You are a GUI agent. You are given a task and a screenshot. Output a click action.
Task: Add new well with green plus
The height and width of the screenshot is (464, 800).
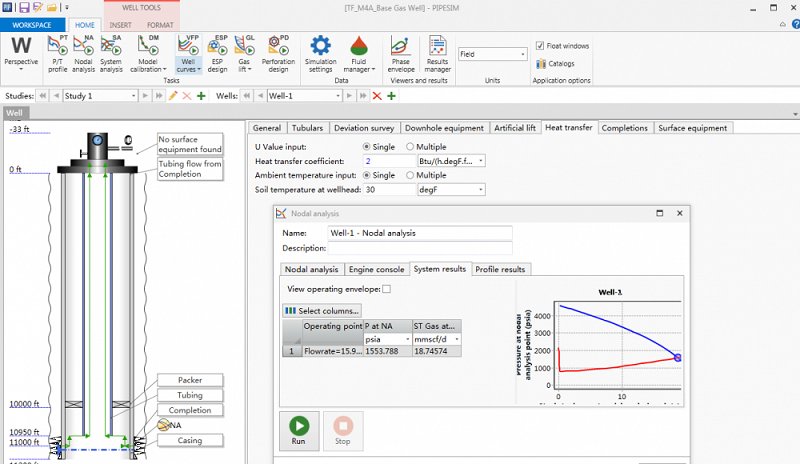coord(391,95)
